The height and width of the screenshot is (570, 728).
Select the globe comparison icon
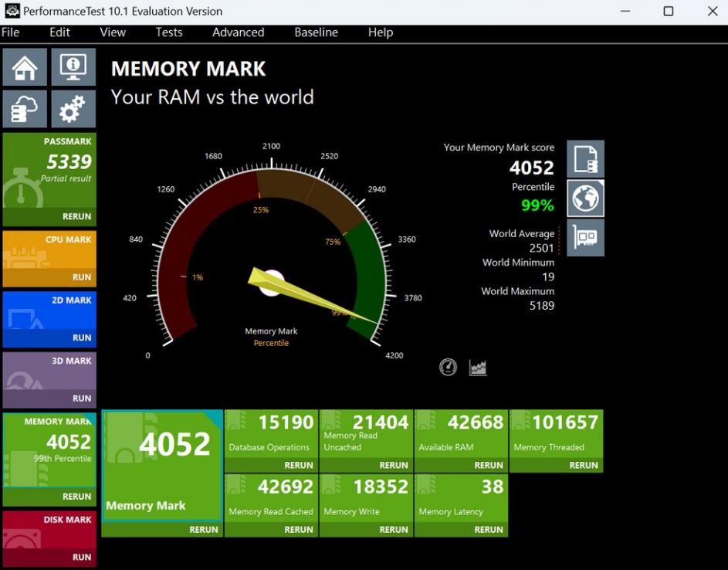coord(585,198)
